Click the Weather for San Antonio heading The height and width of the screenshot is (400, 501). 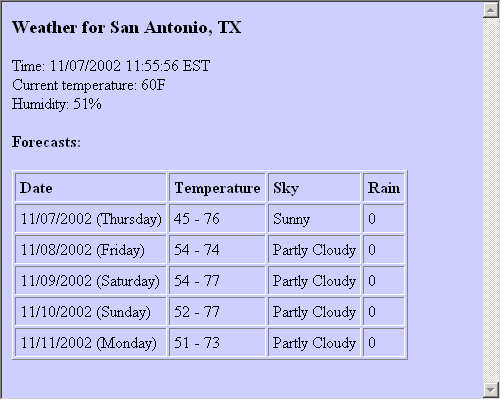point(127,27)
